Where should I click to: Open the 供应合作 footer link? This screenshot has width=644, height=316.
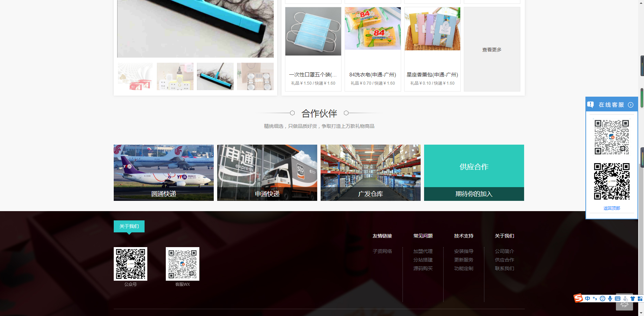point(505,260)
